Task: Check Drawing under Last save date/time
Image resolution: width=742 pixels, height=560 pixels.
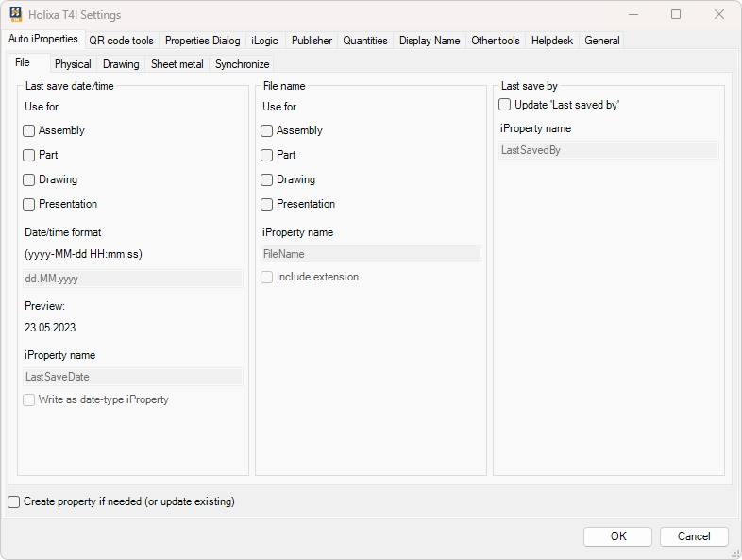Action: 29,180
